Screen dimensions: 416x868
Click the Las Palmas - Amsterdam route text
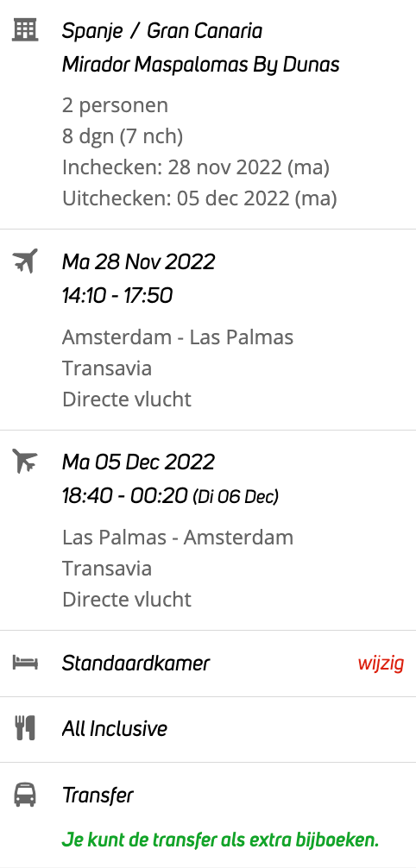point(178,538)
